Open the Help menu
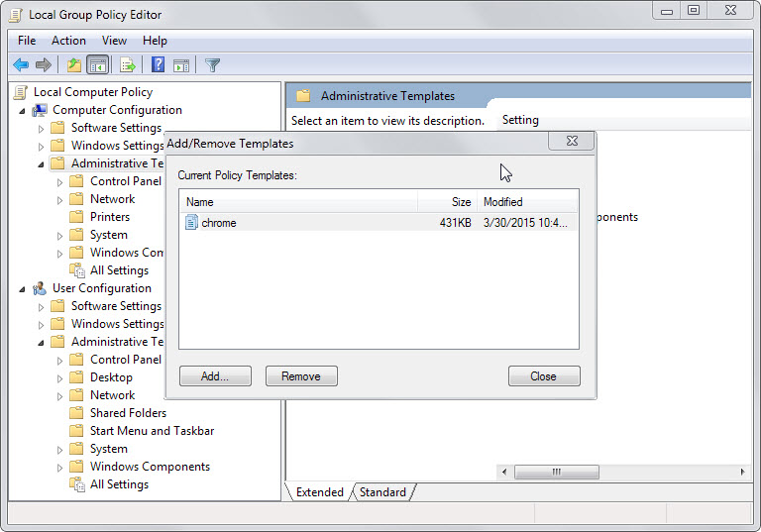Viewport: 761px width, 532px height. (x=155, y=41)
